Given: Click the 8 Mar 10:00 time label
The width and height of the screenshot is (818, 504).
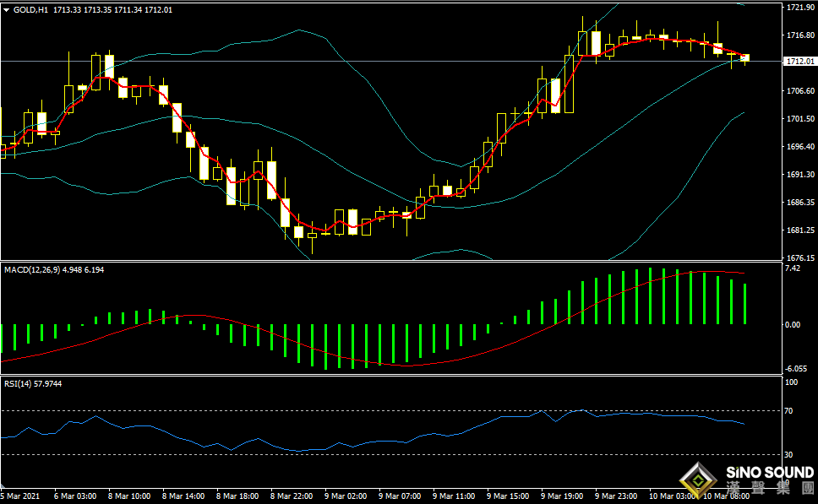Looking at the screenshot, I should click(131, 496).
